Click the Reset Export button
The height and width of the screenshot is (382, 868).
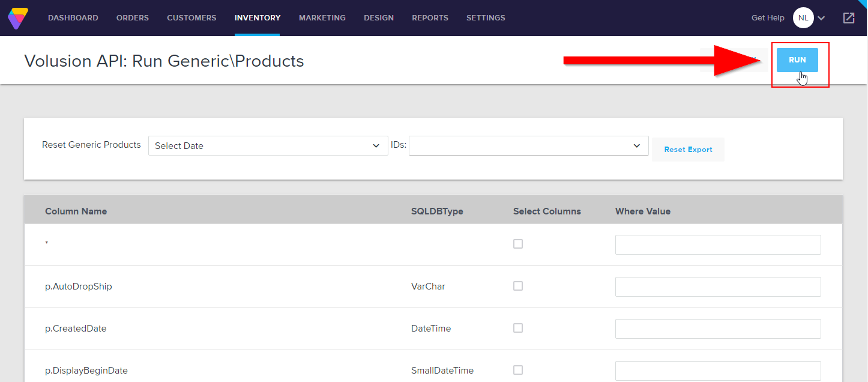point(688,150)
